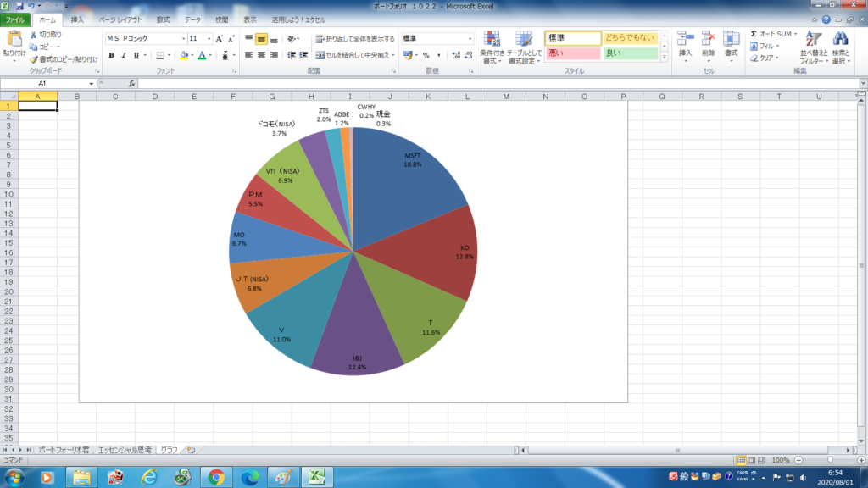Image resolution: width=868 pixels, height=488 pixels.
Task: Open the File (ファイル) tab
Action: (15, 20)
